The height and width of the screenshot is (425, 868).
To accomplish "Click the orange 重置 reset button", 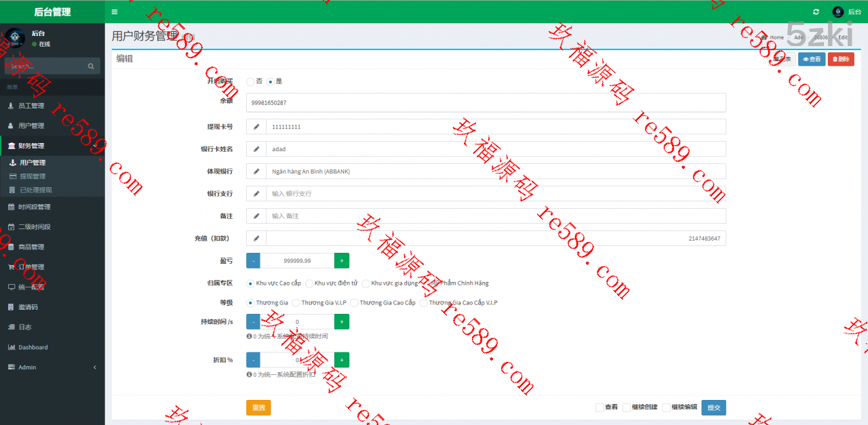I will pos(258,407).
